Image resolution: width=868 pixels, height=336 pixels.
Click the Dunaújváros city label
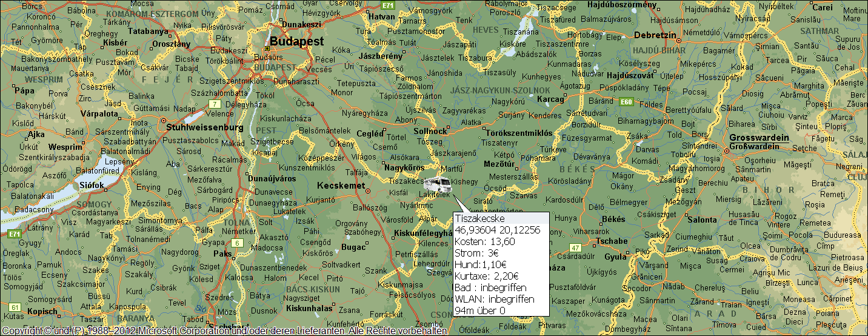[272, 179]
